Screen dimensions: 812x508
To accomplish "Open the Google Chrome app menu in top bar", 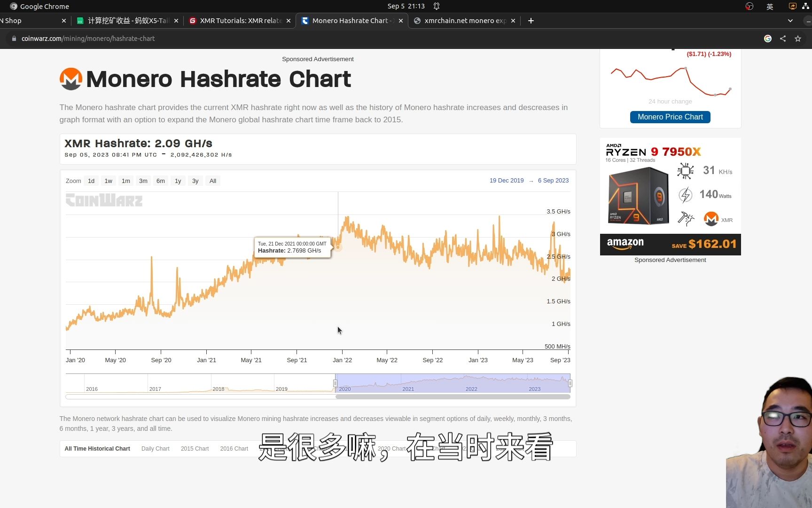I will [x=39, y=6].
